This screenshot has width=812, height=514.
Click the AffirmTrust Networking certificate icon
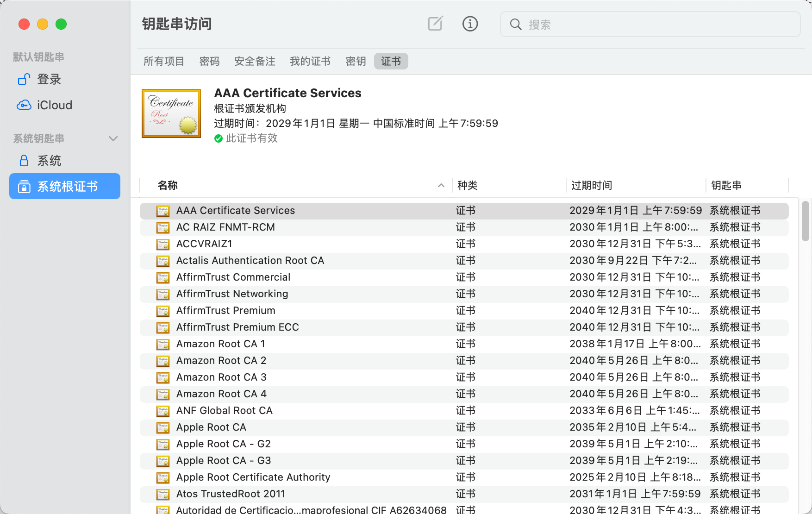[163, 294]
